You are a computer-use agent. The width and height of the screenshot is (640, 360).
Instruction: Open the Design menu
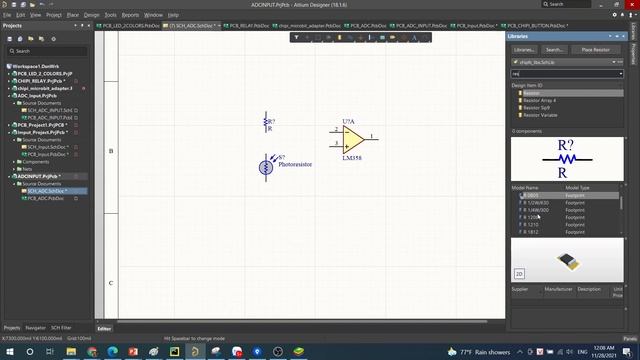(x=91, y=15)
